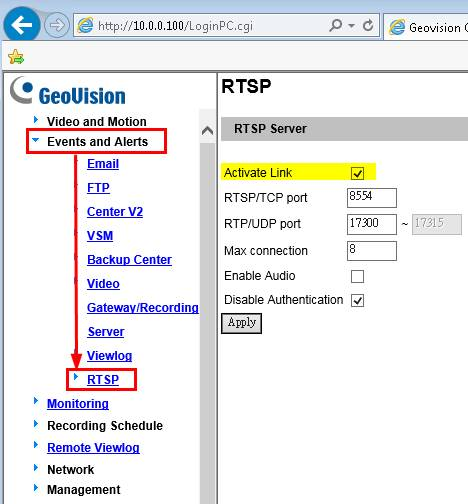Select the Recording Schedule menu item
The height and width of the screenshot is (504, 468).
pyautogui.click(x=105, y=426)
